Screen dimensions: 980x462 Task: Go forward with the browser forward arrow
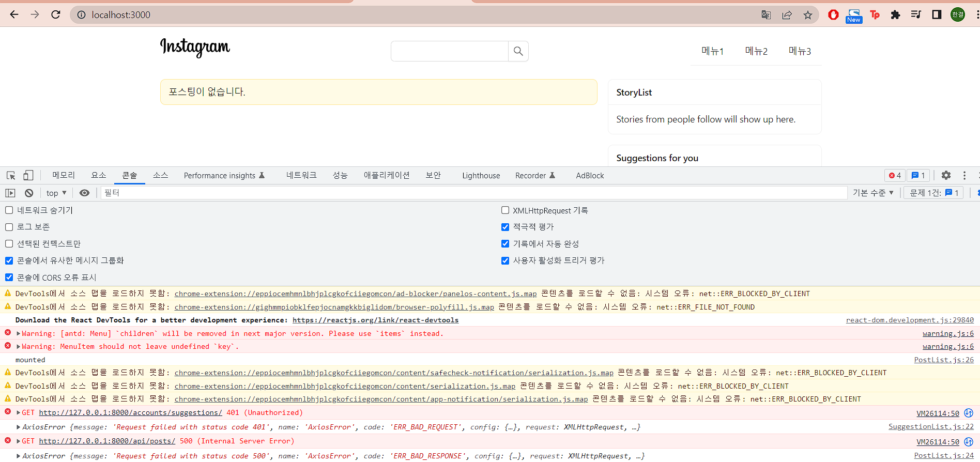(x=35, y=14)
